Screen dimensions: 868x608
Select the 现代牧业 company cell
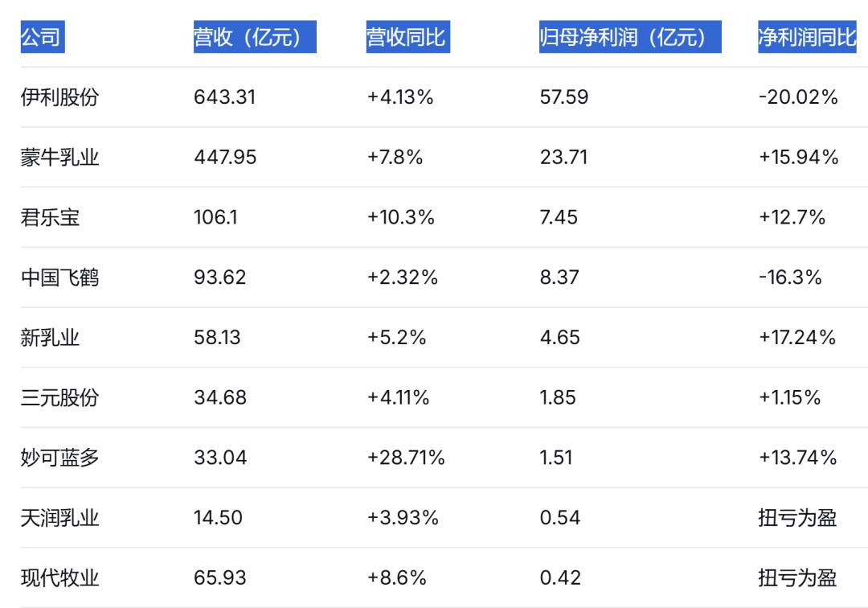point(59,577)
